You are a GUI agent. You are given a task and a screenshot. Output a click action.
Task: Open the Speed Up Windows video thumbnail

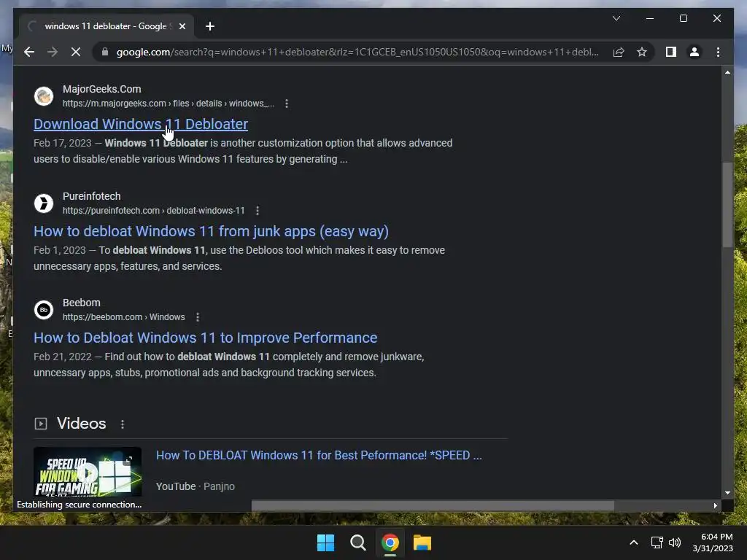point(88,472)
